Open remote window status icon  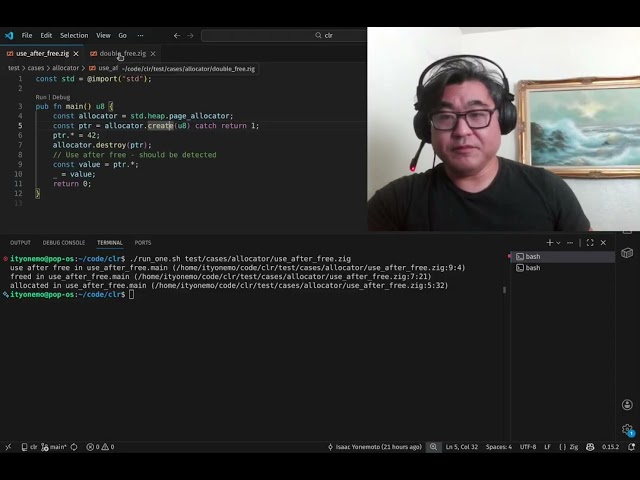(x=8, y=447)
